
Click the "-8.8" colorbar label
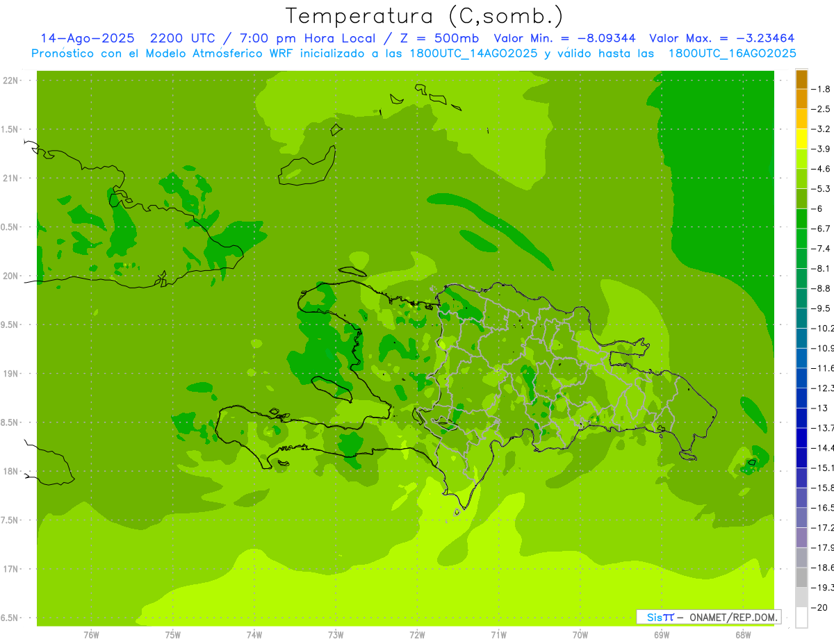pos(821,288)
